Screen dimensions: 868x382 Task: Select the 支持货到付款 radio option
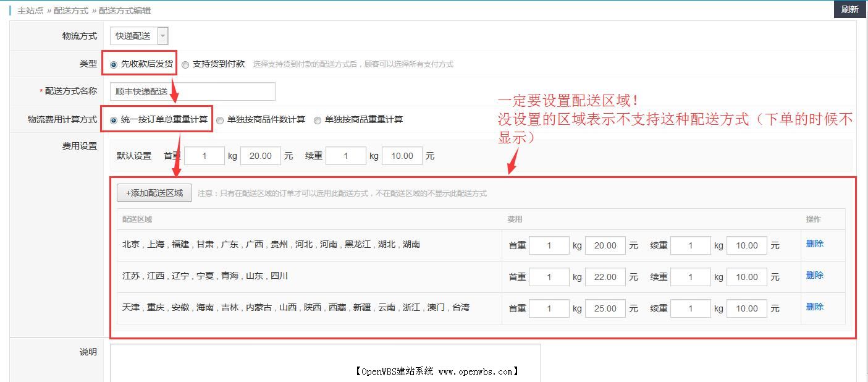[185, 64]
